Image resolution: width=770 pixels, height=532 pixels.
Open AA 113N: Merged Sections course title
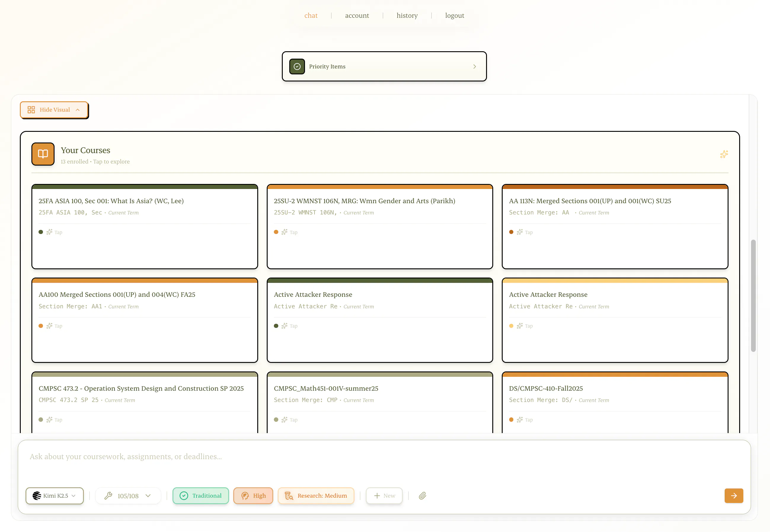(590, 201)
